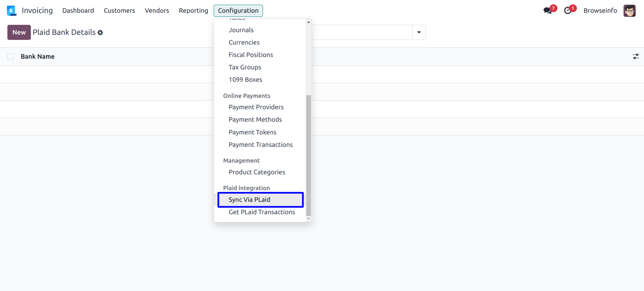
Task: Click the gear icon beside Plaid Bank Details
Action: (x=100, y=33)
